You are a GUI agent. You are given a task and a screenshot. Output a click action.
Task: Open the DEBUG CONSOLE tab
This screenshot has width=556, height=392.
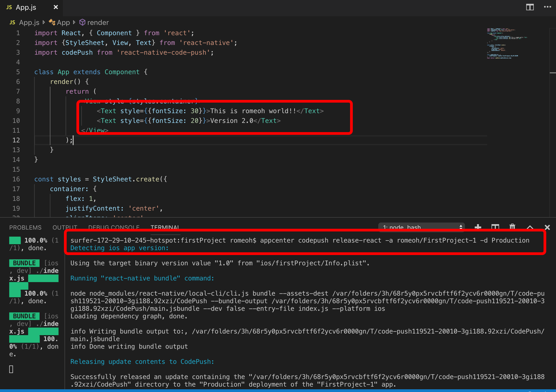(x=114, y=227)
